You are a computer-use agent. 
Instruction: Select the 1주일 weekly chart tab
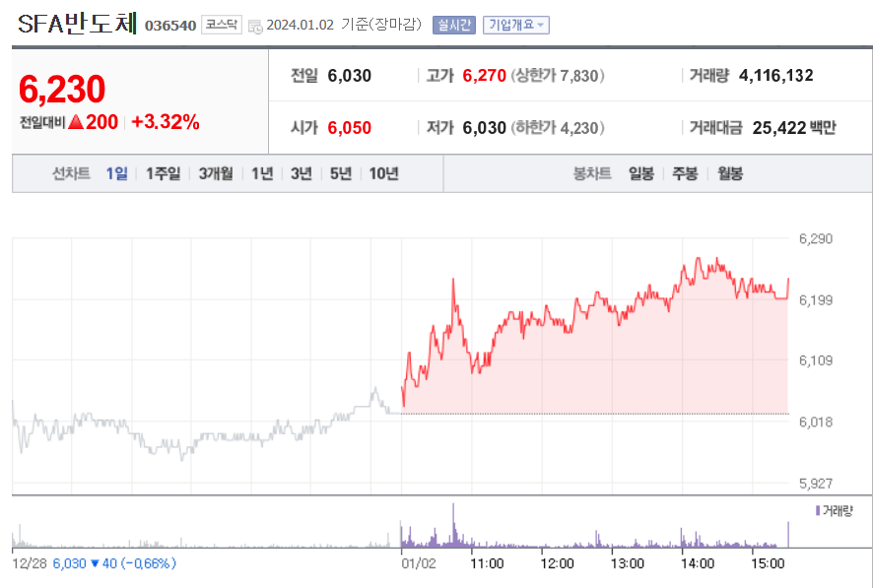tap(158, 173)
